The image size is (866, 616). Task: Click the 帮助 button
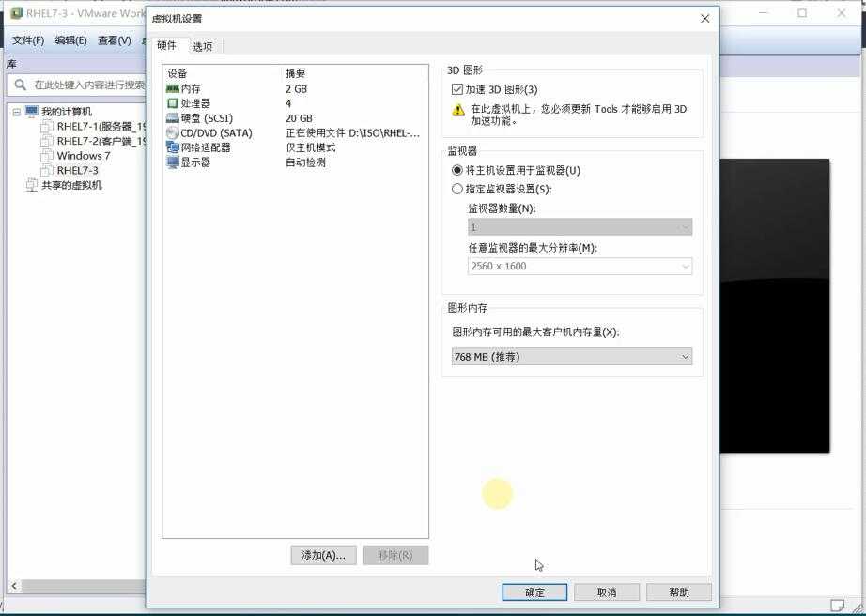679,593
